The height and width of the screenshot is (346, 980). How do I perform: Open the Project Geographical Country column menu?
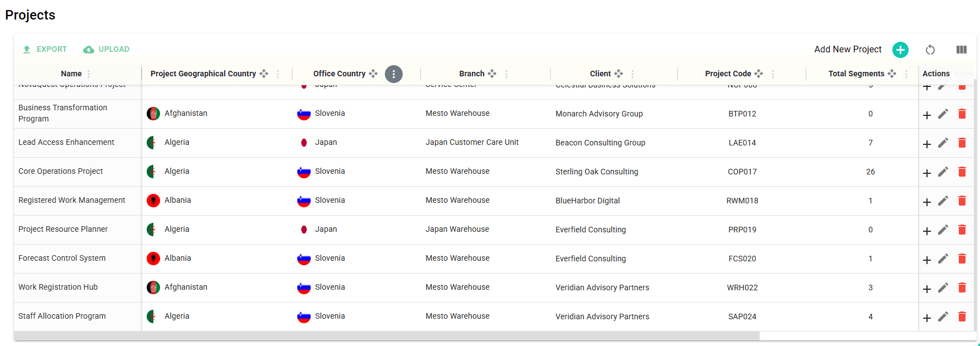(278, 74)
